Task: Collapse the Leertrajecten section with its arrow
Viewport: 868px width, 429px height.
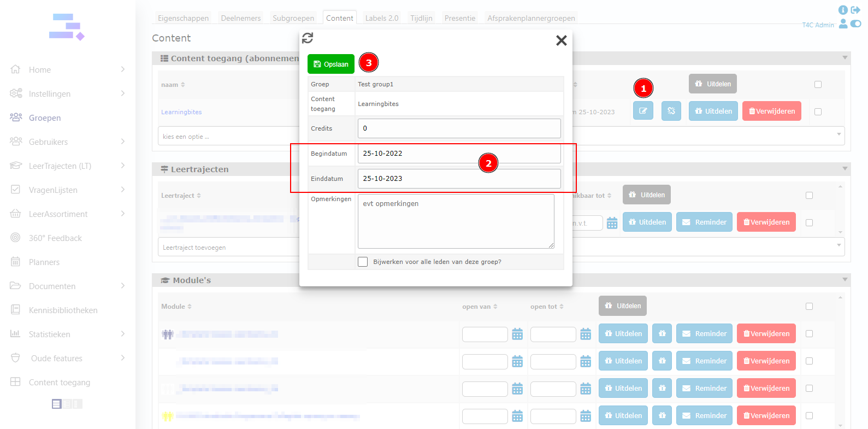Action: pyautogui.click(x=845, y=169)
